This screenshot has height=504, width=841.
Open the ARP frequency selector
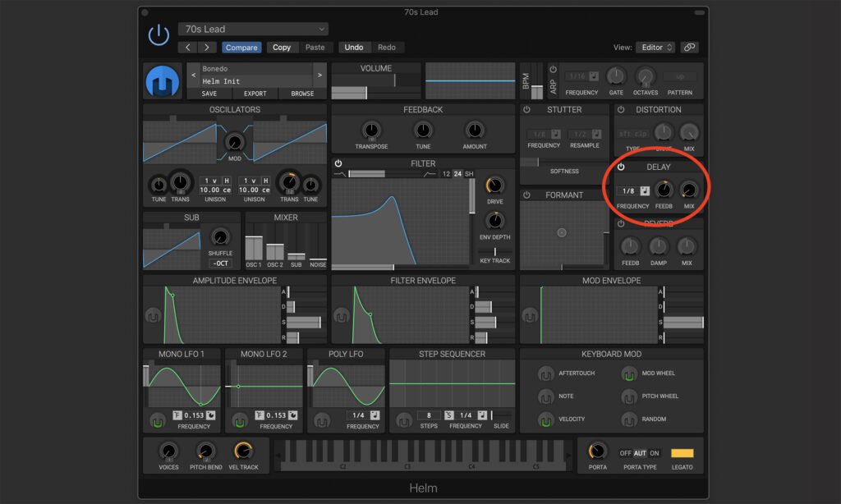[577, 76]
